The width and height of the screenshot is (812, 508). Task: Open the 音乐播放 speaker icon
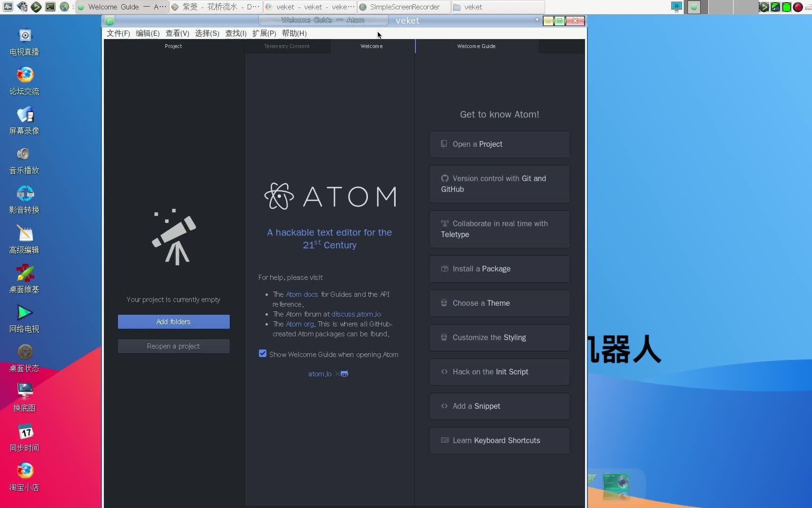tap(24, 160)
